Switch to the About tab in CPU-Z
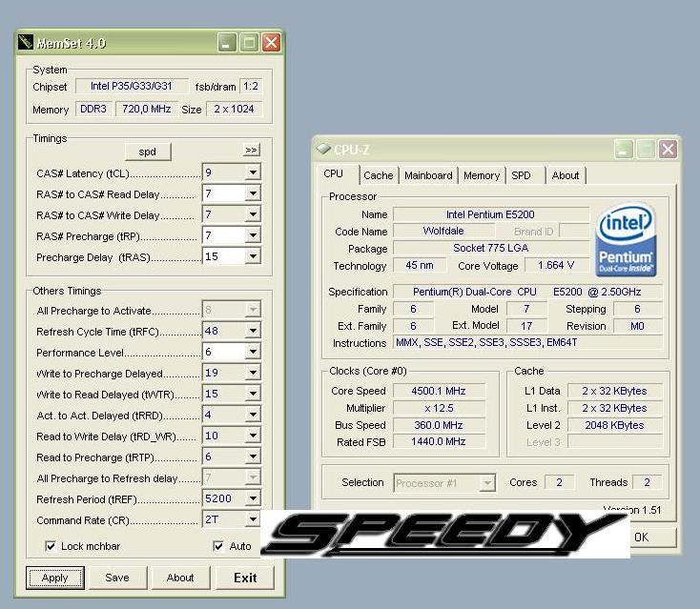The height and width of the screenshot is (609, 700). coord(566,175)
